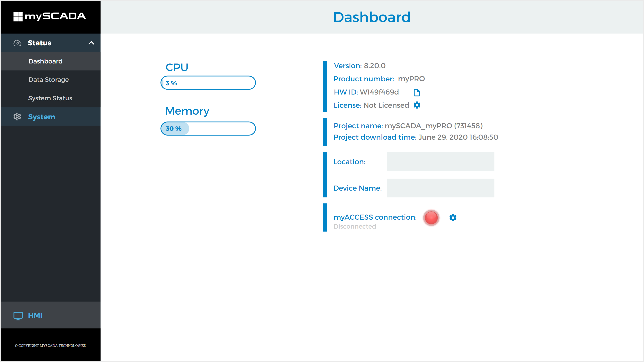Viewport: 644px width, 362px height.
Task: Open the System Status page
Action: pos(51,98)
